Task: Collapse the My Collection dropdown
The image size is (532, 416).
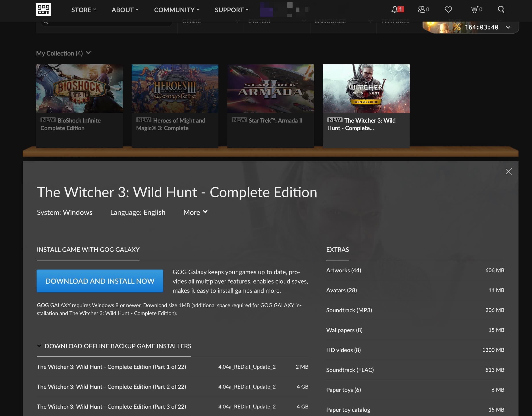Action: 89,53
